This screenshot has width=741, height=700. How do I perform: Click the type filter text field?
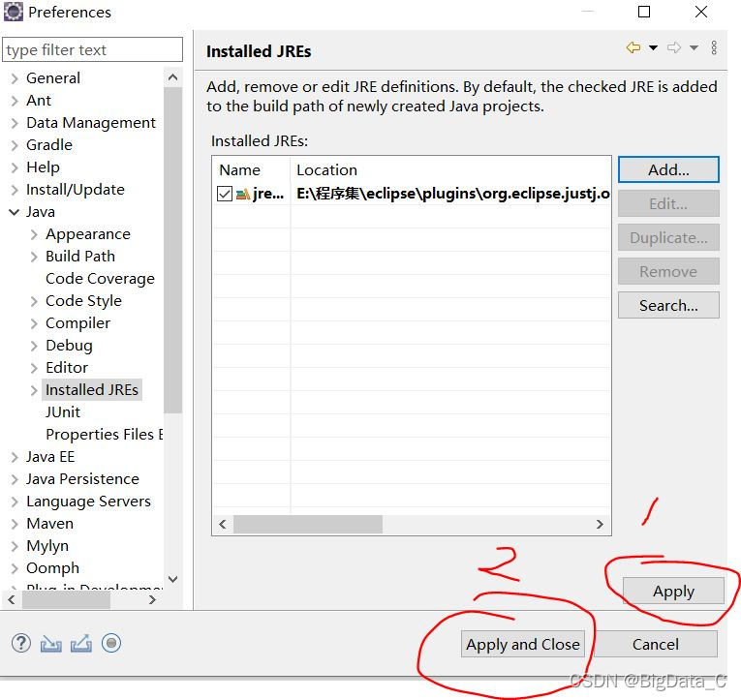[x=92, y=49]
